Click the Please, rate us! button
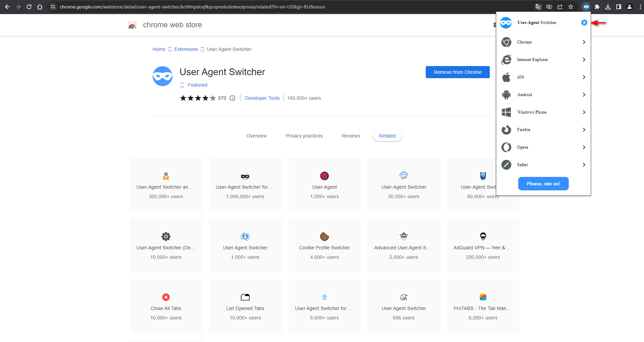Screen dimensions: 644x342 pos(543,184)
